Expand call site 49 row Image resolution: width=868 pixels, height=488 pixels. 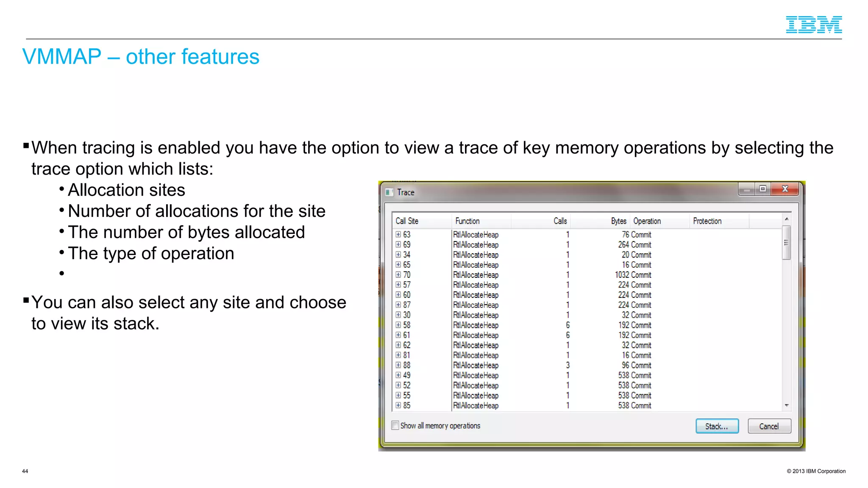pos(398,375)
